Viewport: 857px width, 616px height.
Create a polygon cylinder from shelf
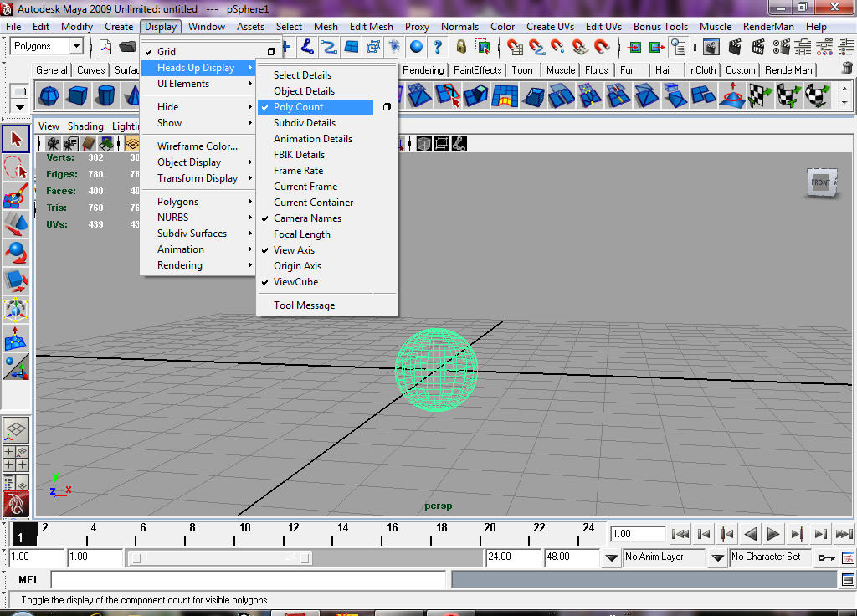tap(105, 95)
